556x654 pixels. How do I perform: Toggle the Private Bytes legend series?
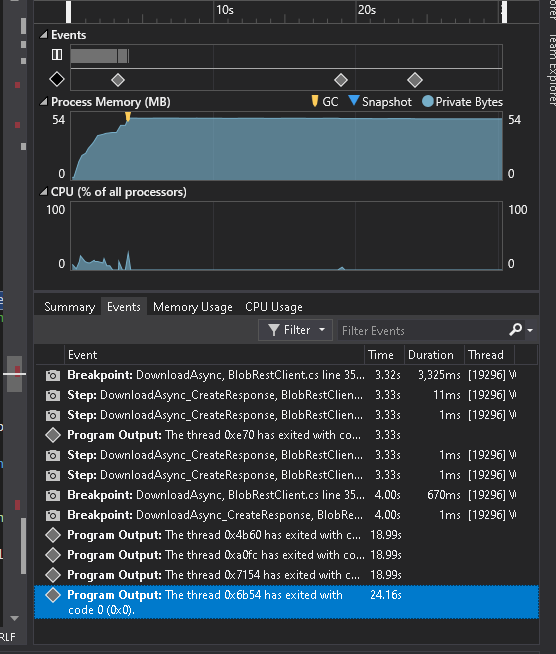tap(462, 102)
